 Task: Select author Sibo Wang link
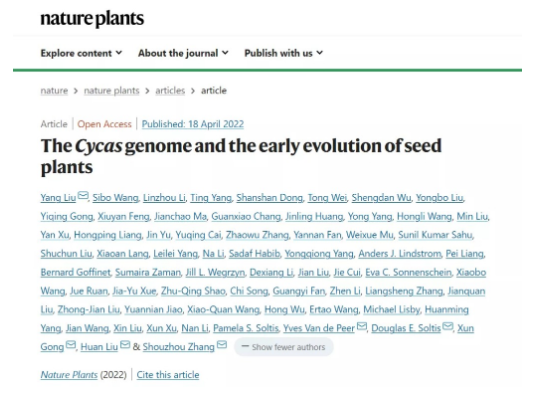point(115,198)
